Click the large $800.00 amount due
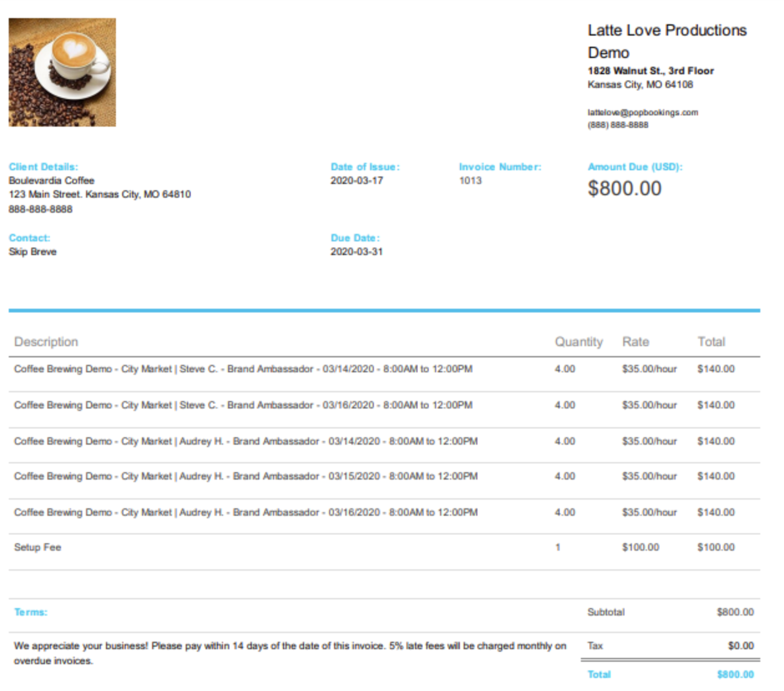 624,188
